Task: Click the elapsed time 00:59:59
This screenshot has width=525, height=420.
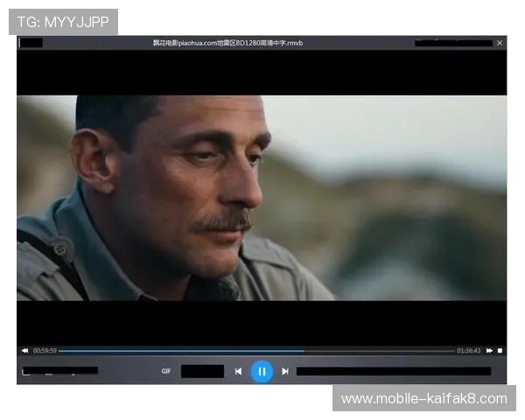Action: [x=45, y=351]
